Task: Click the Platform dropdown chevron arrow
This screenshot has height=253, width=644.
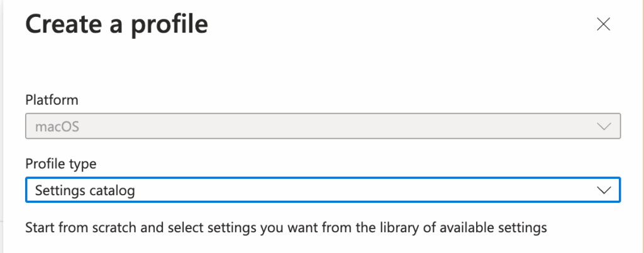Action: (604, 126)
